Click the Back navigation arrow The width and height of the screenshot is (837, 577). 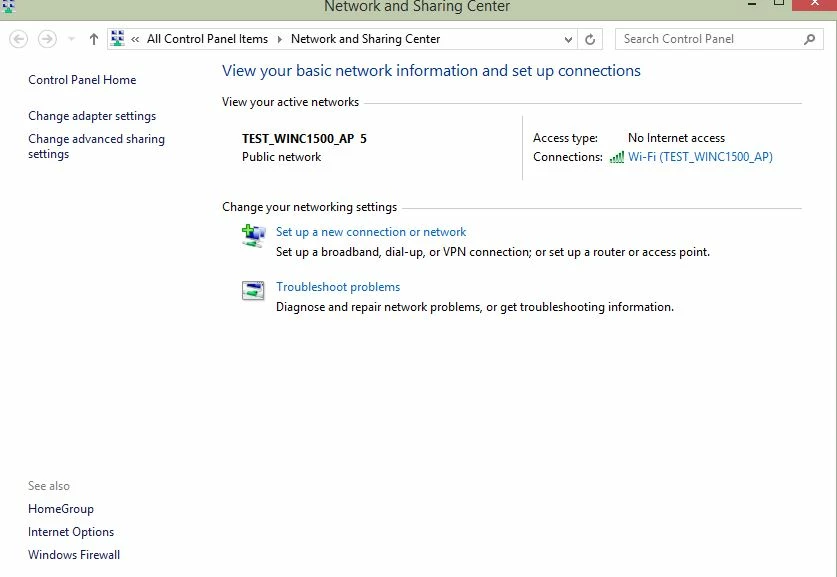coord(19,39)
